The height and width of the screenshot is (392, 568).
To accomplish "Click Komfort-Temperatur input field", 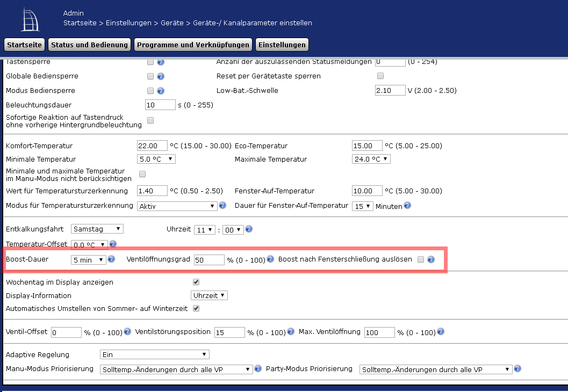I will tap(152, 146).
